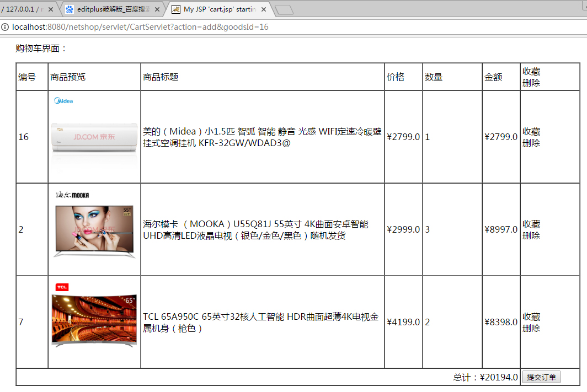The height and width of the screenshot is (392, 587).
Task: Click the total 总计：¥20194.0 text
Action: (485, 378)
